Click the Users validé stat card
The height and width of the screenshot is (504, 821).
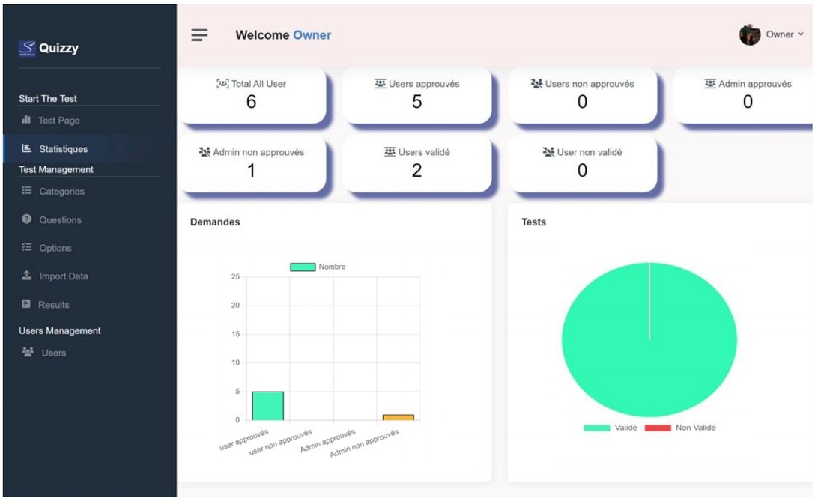pyautogui.click(x=416, y=163)
